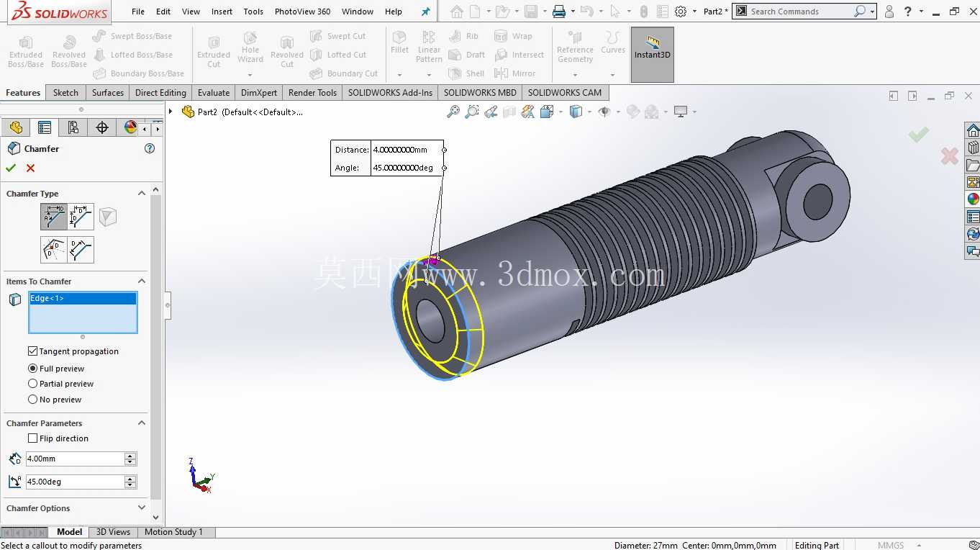Open DimXpertManager tab icon
This screenshot has width=980, height=550.
[x=102, y=127]
